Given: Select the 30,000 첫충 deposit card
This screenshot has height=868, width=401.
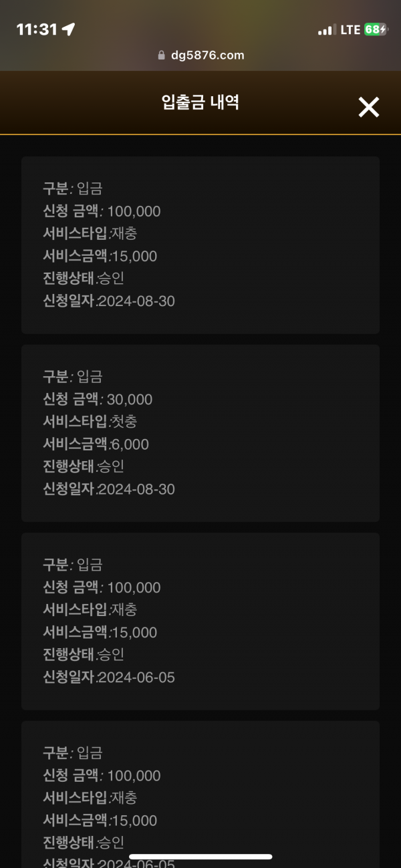Looking at the screenshot, I should point(200,433).
